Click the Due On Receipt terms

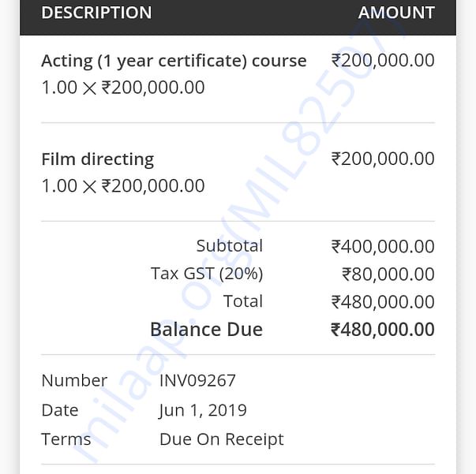coord(222,439)
